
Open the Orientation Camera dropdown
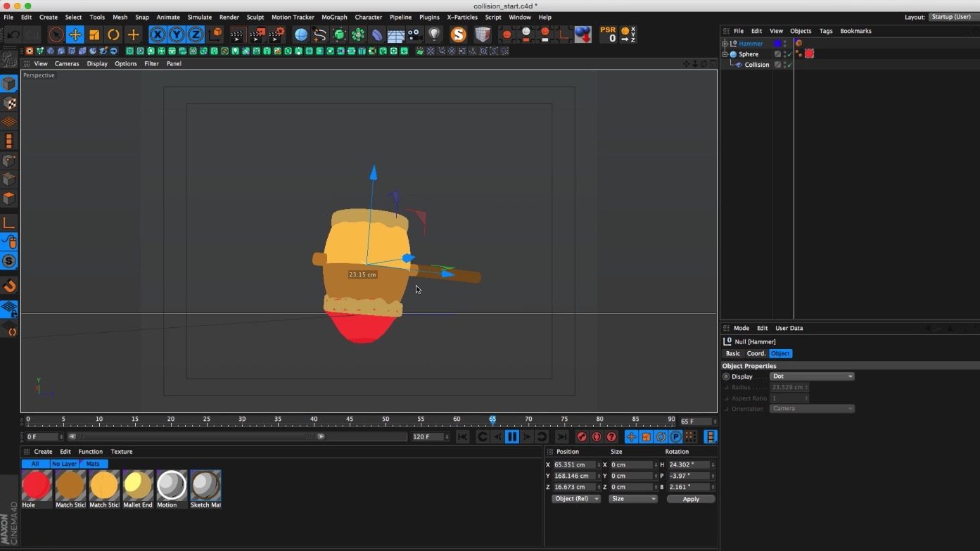[x=812, y=409]
